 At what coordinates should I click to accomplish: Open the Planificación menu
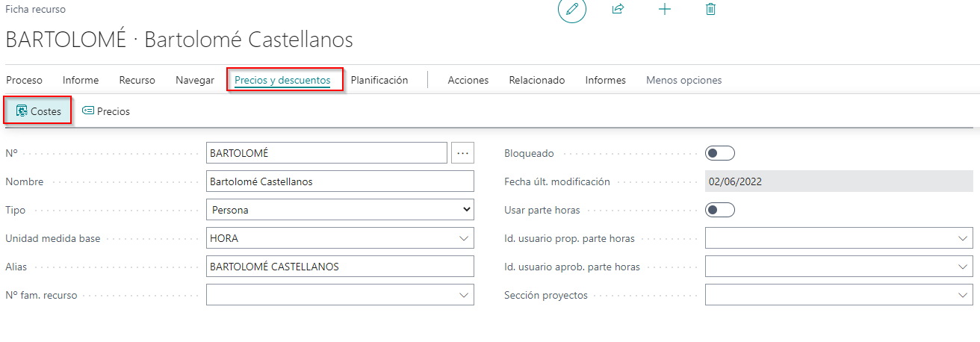[379, 80]
